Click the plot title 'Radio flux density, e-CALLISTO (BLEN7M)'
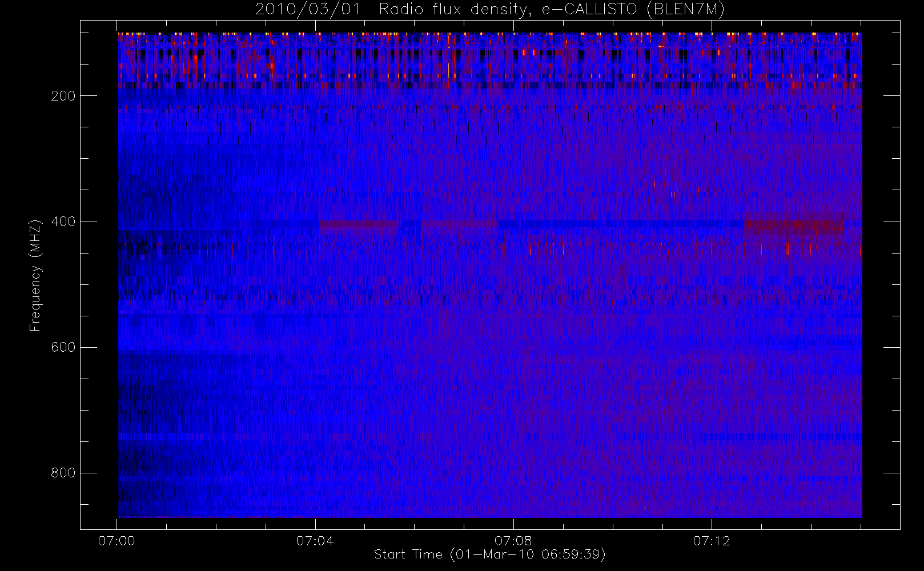Image resolution: width=924 pixels, height=571 pixels. pyautogui.click(x=551, y=10)
